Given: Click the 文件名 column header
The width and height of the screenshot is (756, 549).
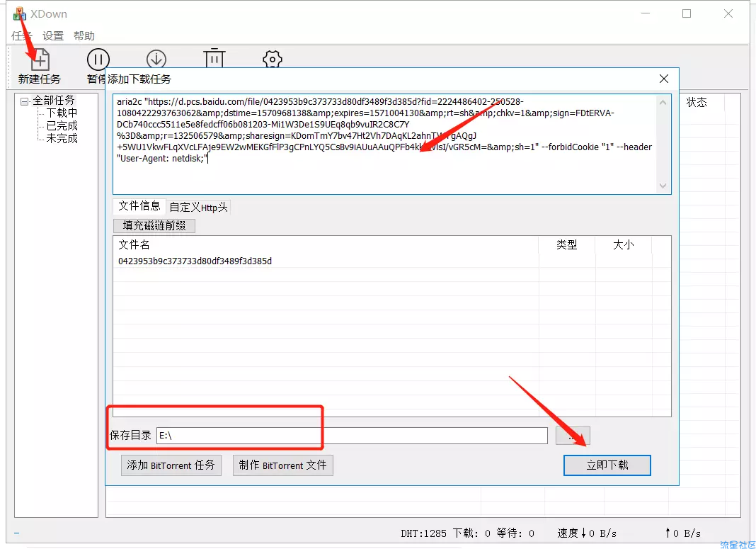Looking at the screenshot, I should (326, 244).
